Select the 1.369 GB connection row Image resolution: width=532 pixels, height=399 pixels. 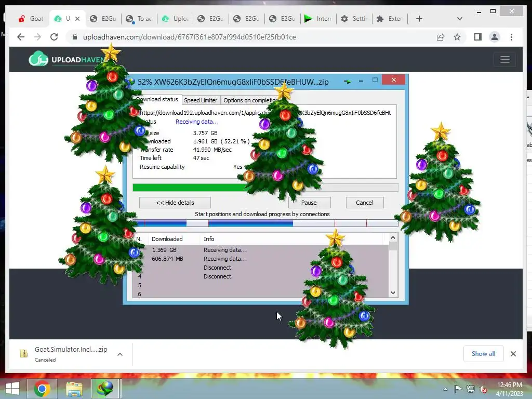[x=261, y=250]
